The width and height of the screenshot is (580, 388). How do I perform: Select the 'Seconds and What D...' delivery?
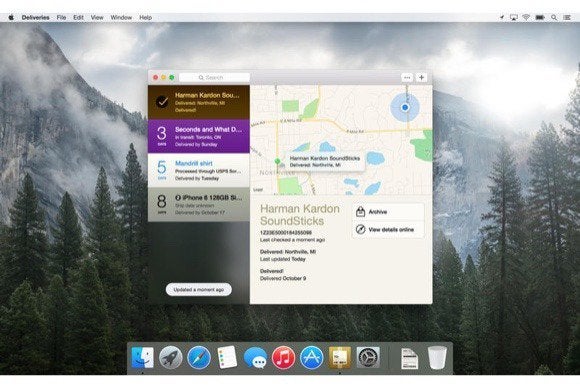click(x=199, y=136)
